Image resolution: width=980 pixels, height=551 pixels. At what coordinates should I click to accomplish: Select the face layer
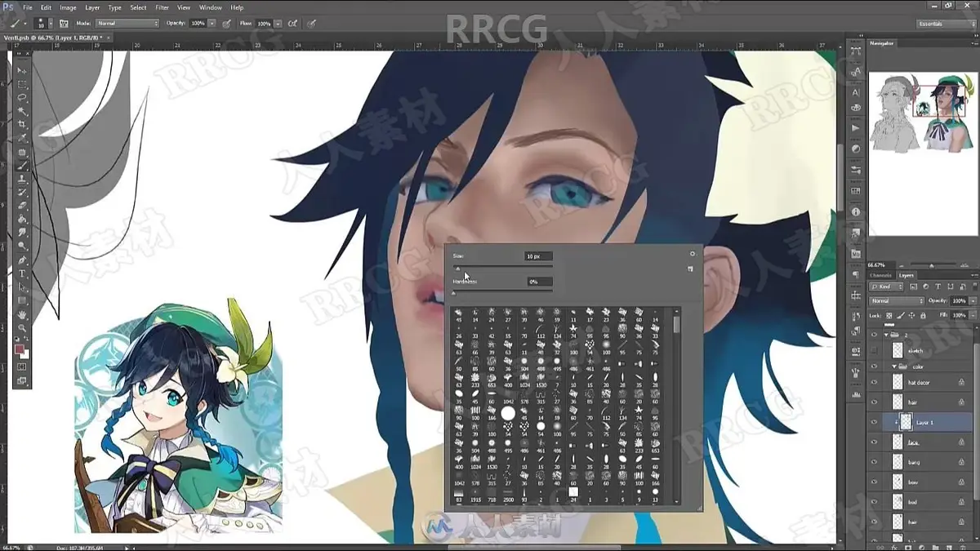(x=929, y=442)
